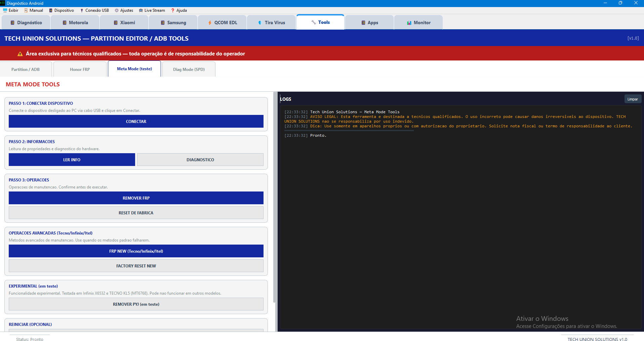The image size is (644, 341).
Task: Switch to the Apps tab
Action: pos(369,23)
